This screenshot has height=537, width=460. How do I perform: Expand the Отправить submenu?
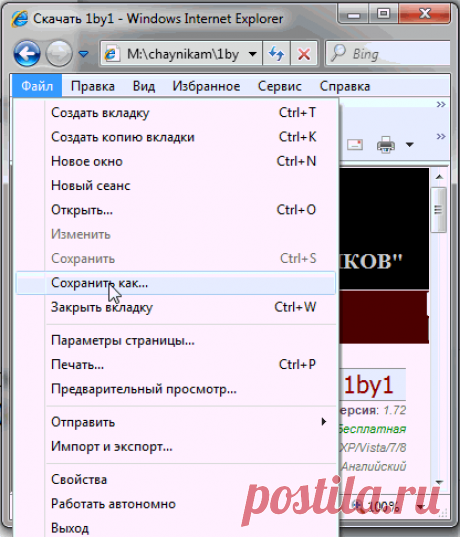pos(175,422)
